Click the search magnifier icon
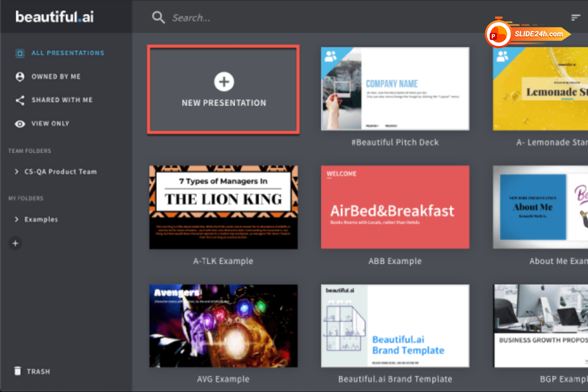Viewport: 588px width, 392px height. click(158, 18)
